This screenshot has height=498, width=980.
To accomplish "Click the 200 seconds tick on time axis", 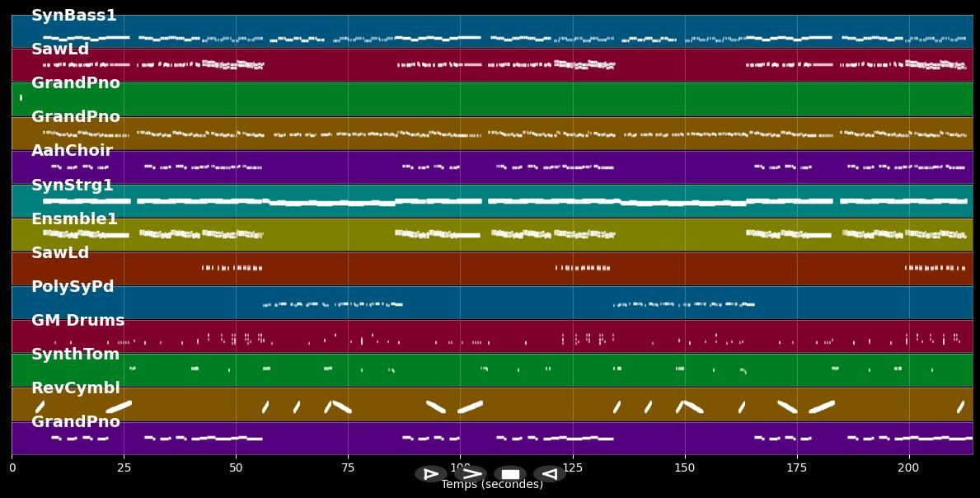I will click(x=908, y=467).
